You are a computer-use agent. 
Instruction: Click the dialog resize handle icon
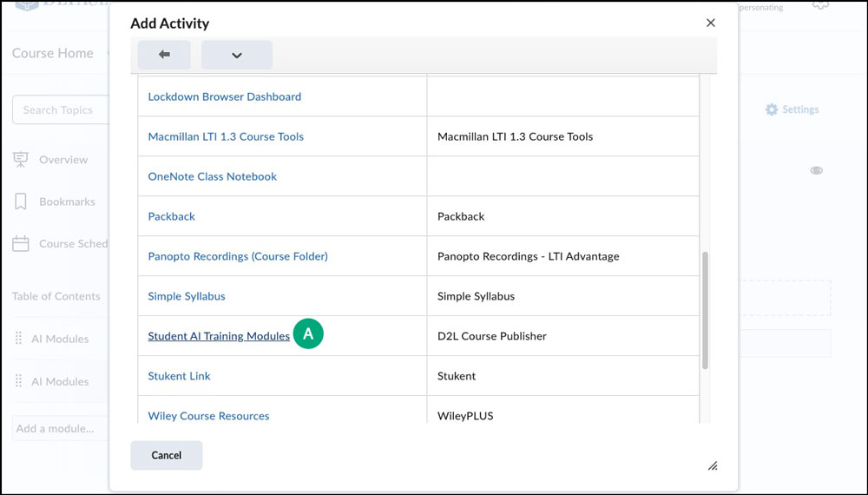tap(713, 465)
